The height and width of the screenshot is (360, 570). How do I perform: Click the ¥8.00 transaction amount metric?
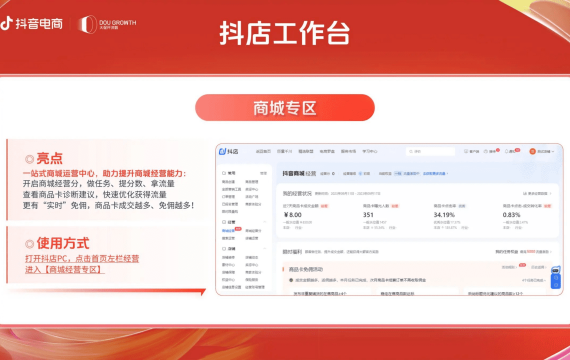293,215
